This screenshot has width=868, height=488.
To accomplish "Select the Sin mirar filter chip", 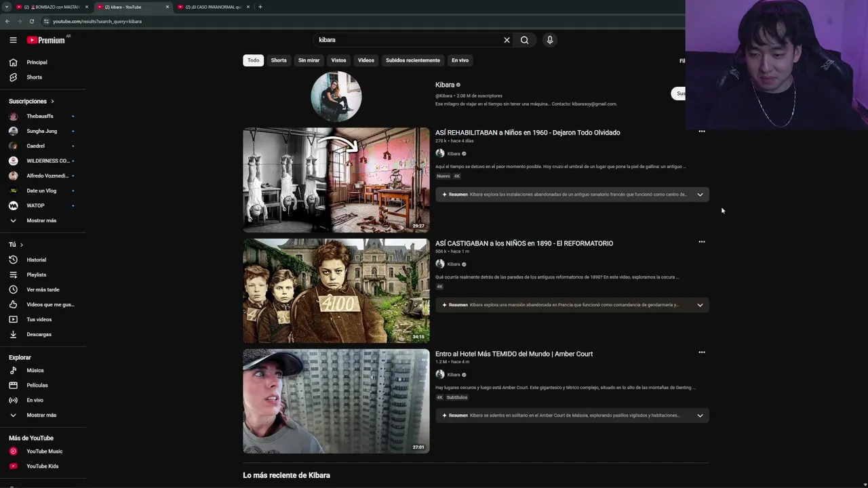I will pos(309,60).
